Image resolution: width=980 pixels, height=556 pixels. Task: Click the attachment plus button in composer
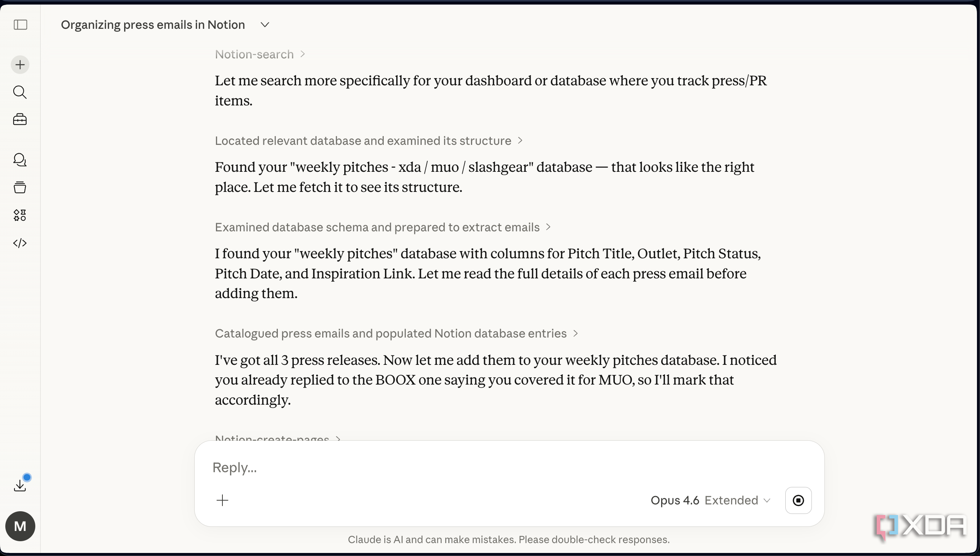(x=222, y=500)
